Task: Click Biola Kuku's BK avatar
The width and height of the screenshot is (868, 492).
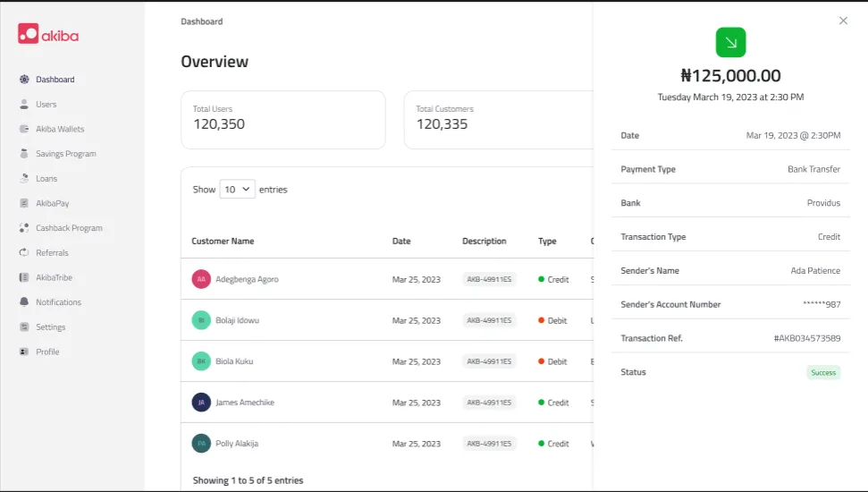Action: point(201,361)
